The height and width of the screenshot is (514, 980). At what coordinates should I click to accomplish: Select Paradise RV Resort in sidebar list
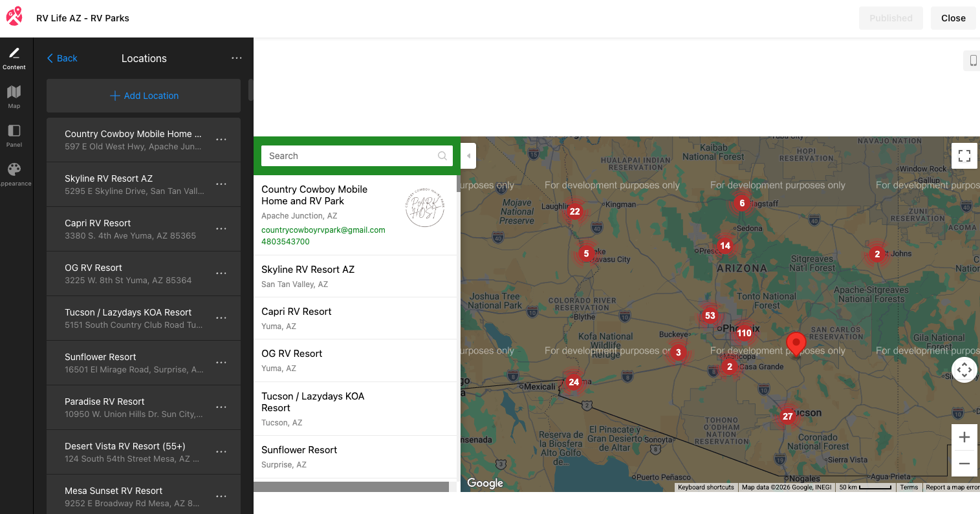pyautogui.click(x=144, y=407)
